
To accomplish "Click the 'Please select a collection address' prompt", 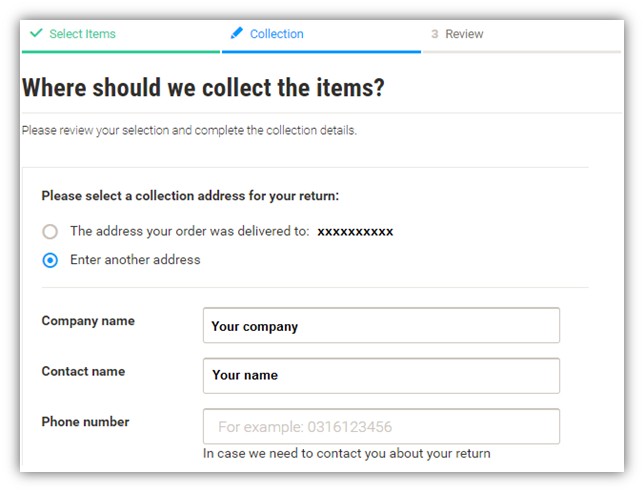I will pos(190,196).
